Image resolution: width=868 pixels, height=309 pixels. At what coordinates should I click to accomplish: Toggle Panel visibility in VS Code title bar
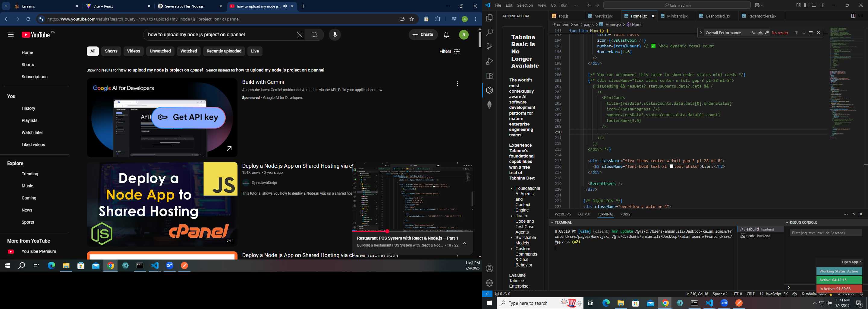point(814,5)
